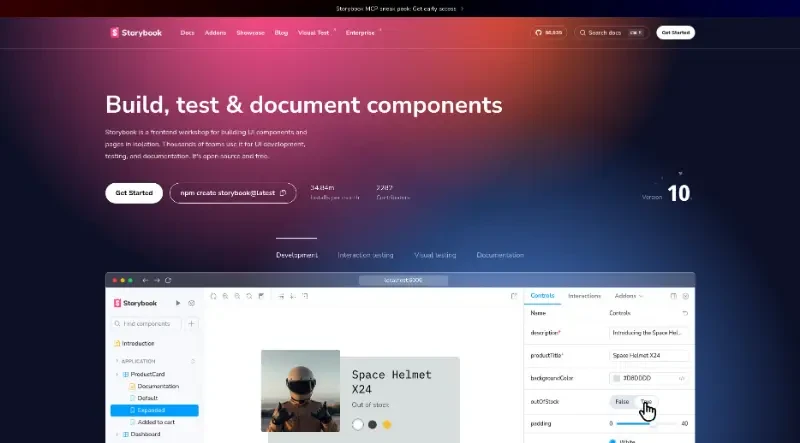Expand the Dashboard tree node
Screen dimensions: 800x443
(x=117, y=434)
